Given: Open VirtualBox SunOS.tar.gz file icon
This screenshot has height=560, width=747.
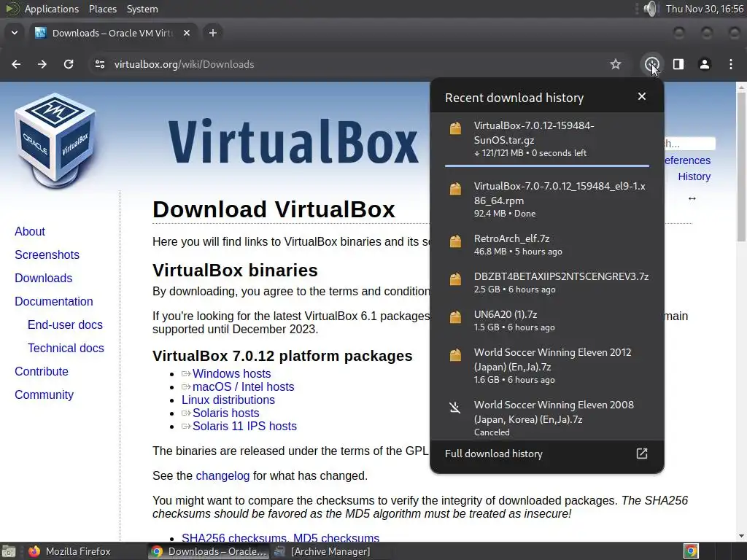Looking at the screenshot, I should pos(455,128).
